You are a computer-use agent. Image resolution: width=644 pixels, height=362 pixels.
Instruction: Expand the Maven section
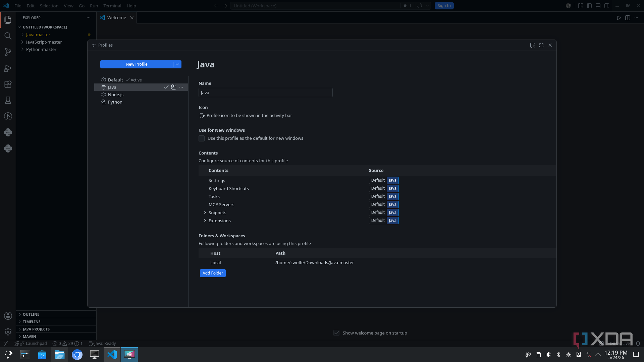pyautogui.click(x=56, y=337)
